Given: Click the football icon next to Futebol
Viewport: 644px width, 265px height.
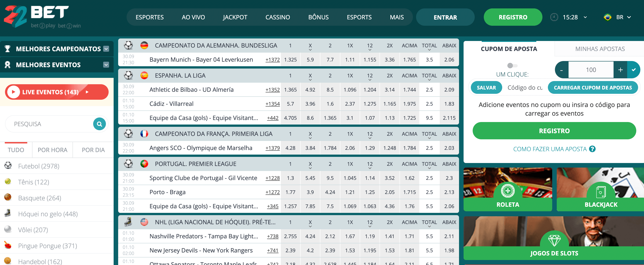Looking at the screenshot, I should 8,166.
